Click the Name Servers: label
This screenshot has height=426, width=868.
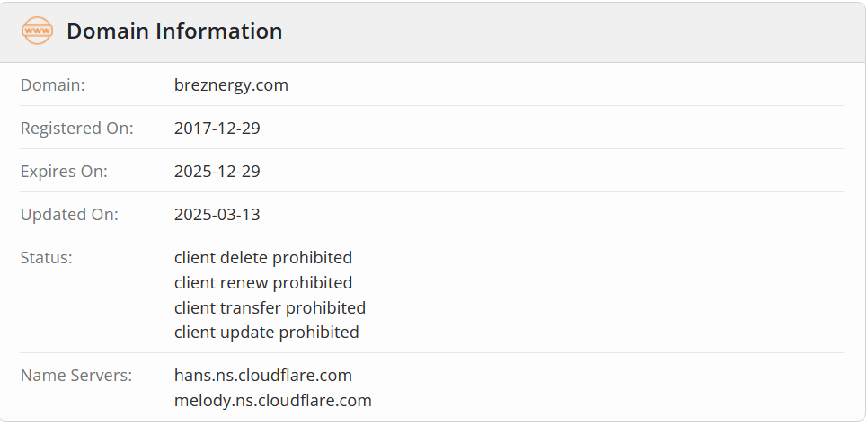point(76,376)
